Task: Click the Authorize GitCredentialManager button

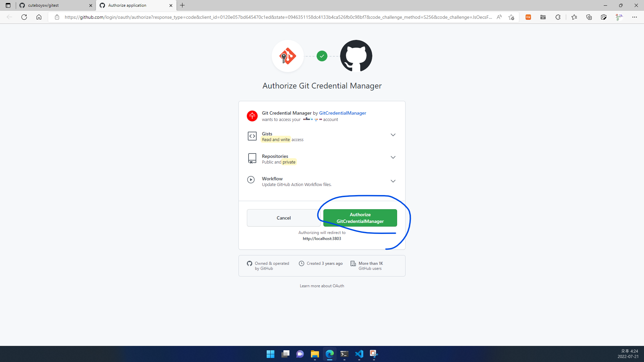Action: coord(360,218)
